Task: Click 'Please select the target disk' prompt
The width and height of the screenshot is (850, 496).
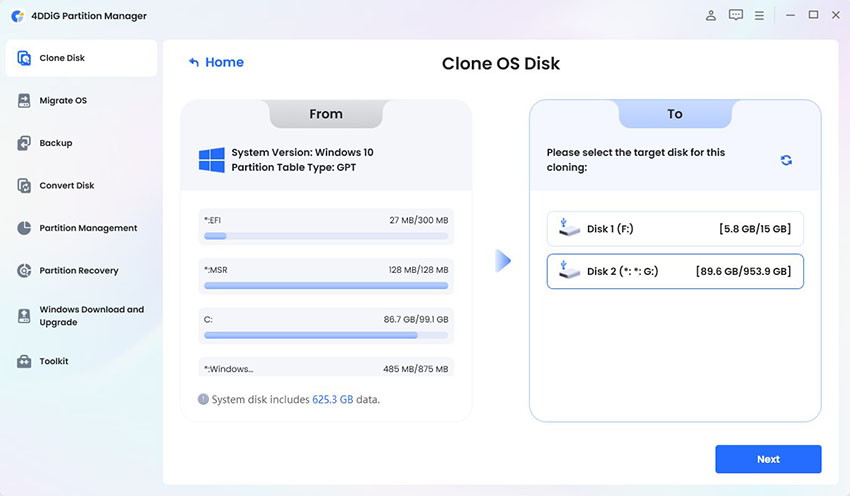Action: coord(635,160)
